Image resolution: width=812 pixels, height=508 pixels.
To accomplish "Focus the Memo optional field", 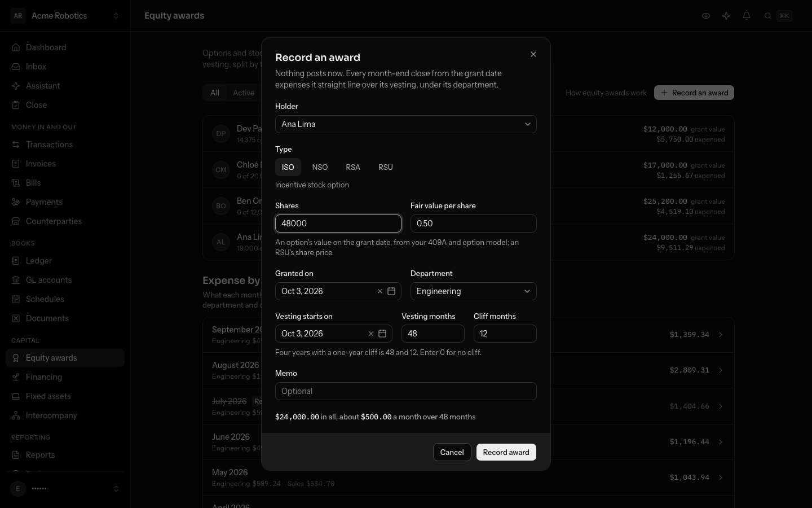I will coord(406,391).
